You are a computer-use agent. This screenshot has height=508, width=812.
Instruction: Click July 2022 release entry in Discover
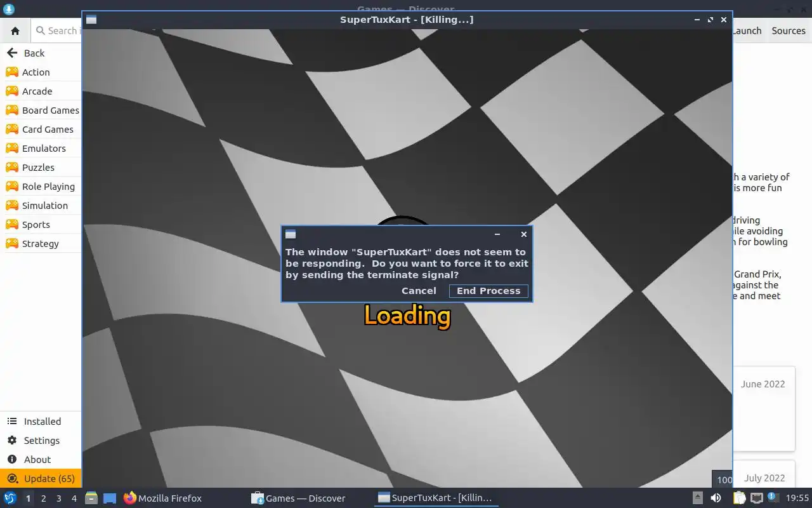pos(764,478)
